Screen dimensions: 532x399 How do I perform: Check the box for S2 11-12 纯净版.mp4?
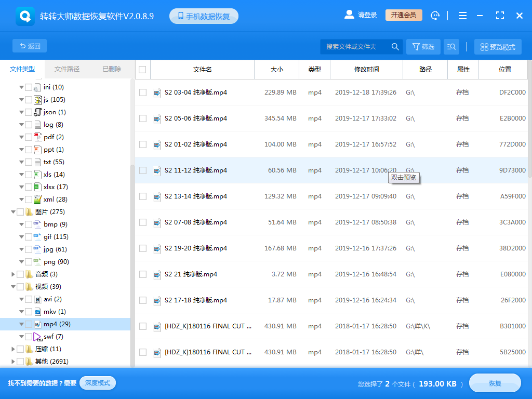click(143, 170)
